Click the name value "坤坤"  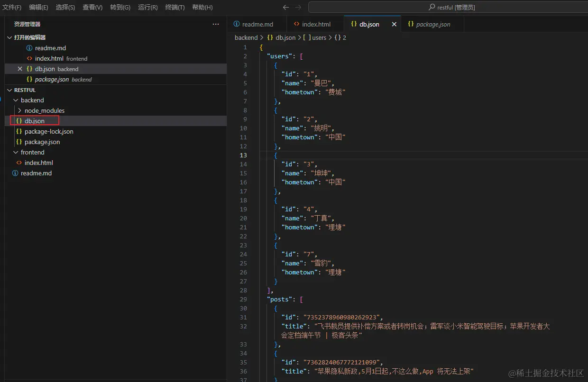pos(322,173)
